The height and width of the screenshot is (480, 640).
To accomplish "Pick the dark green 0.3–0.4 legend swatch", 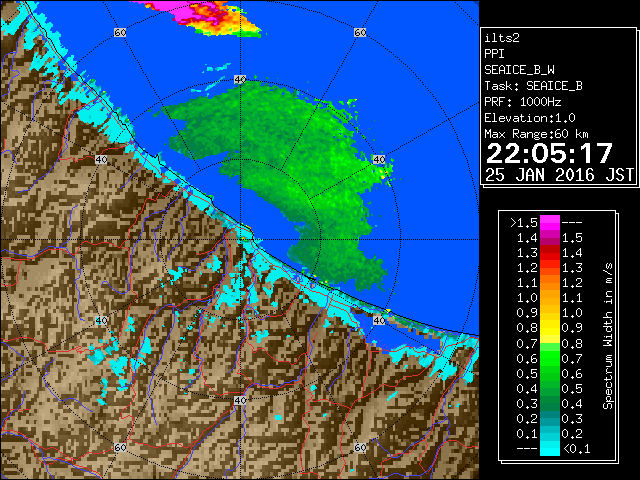I will pyautogui.click(x=550, y=403).
